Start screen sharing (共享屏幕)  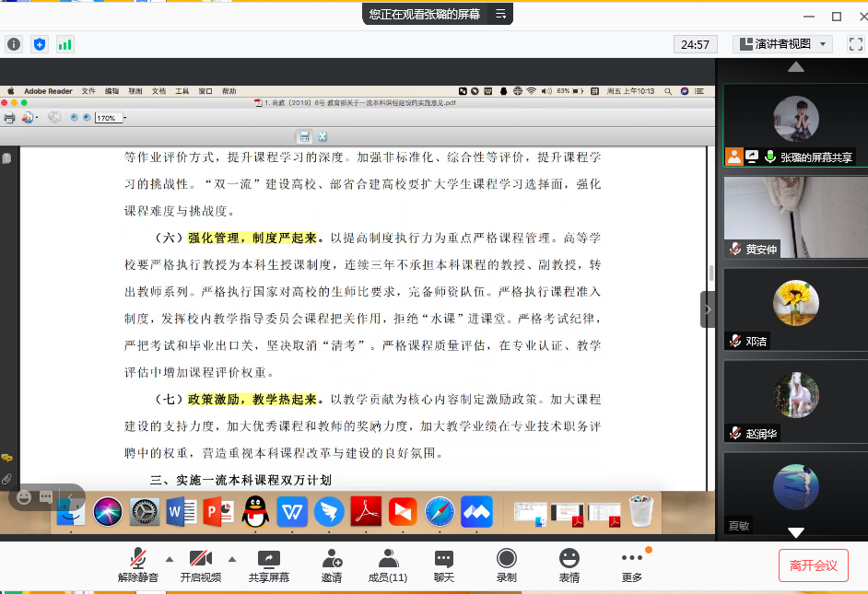click(268, 565)
